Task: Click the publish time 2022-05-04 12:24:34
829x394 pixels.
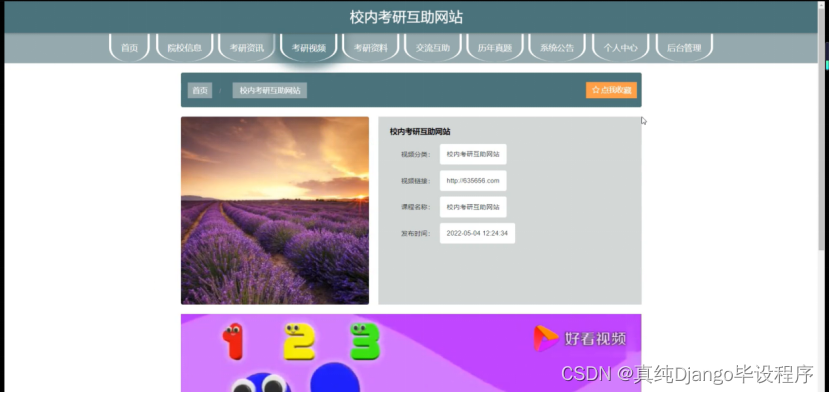Action: [477, 233]
